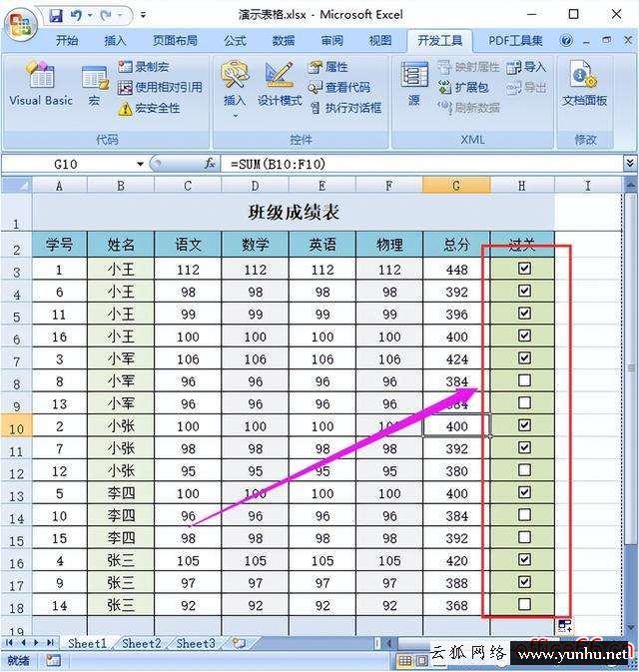Switch to the Sheet3 worksheet tab
Screen dimensions: 639x672
196,643
